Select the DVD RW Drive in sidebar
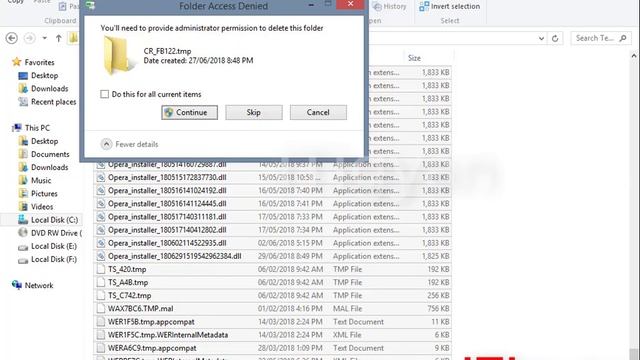The width and height of the screenshot is (640, 360). [x=56, y=233]
